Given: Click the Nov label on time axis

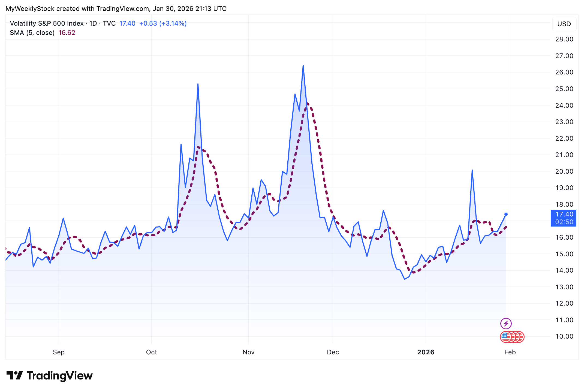Looking at the screenshot, I should coord(248,352).
